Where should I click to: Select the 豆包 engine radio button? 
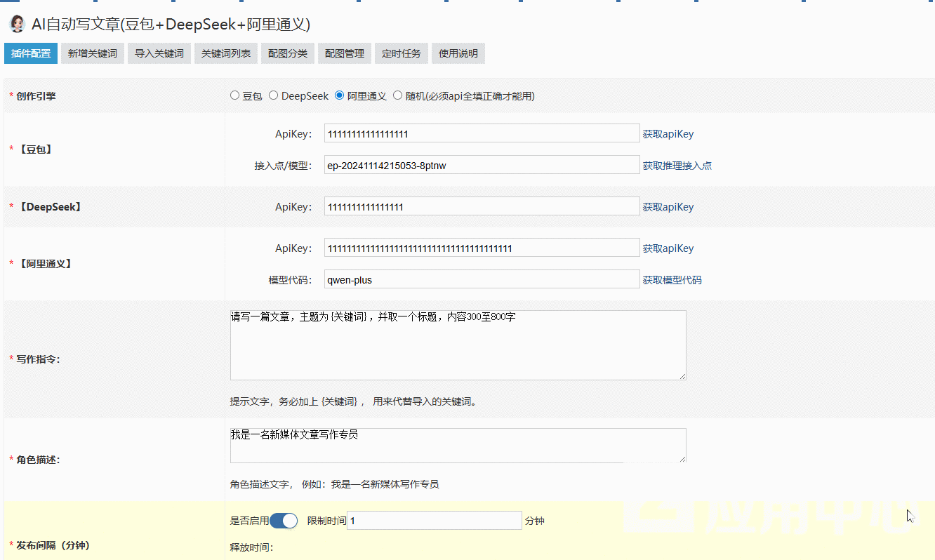[234, 95]
